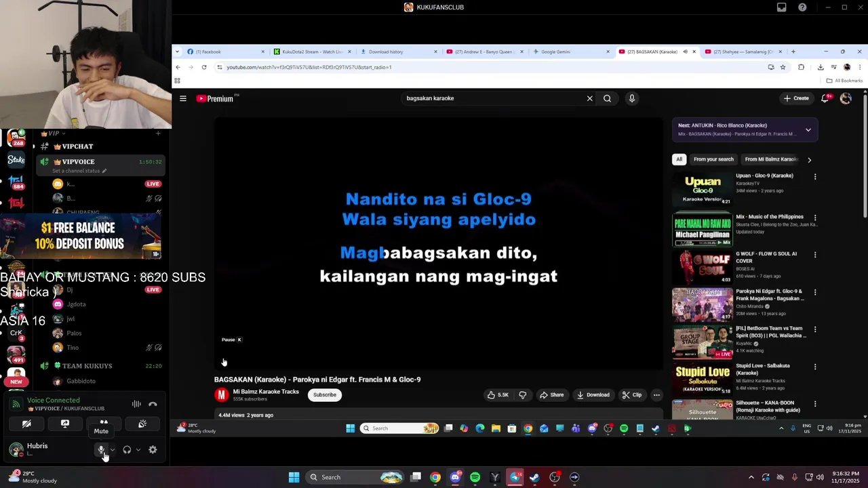Viewport: 868px width, 488px height.
Task: Open All Bookmarks folder
Action: click(844, 81)
